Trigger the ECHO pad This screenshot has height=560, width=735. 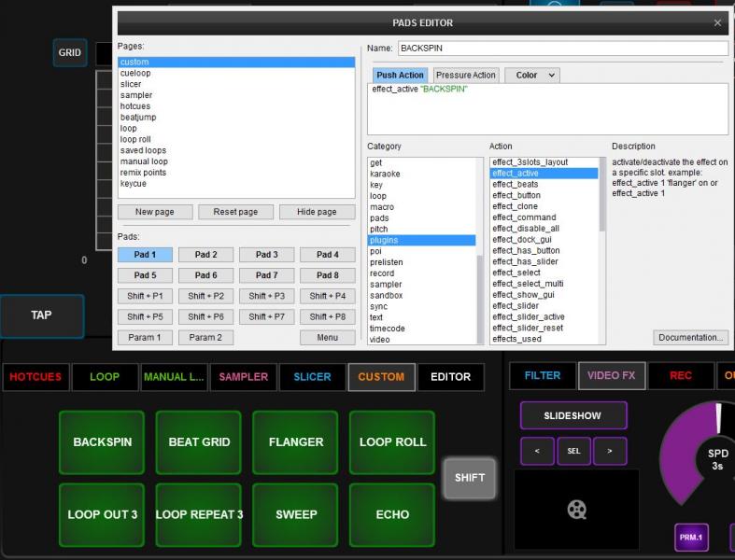392,515
